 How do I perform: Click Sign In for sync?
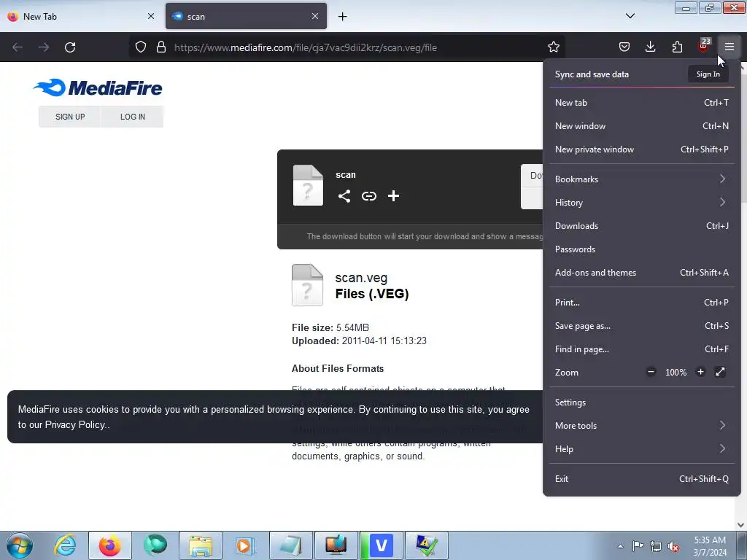(x=708, y=74)
